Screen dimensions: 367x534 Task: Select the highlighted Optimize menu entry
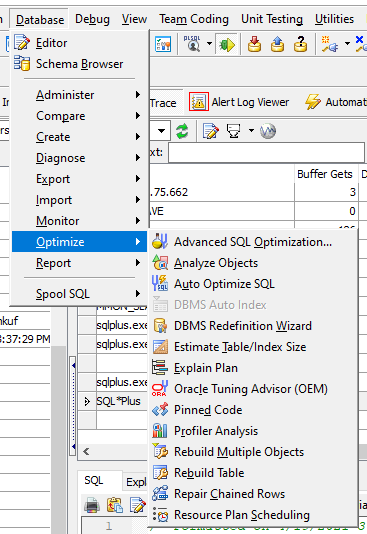pyautogui.click(x=79, y=242)
